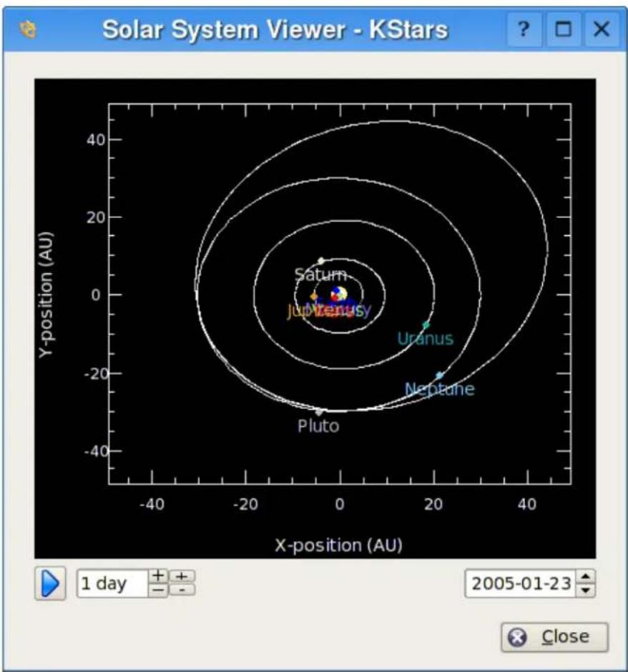Viewport: 628px width, 672px height.
Task: Click the "Pluto" label
Action: [318, 426]
